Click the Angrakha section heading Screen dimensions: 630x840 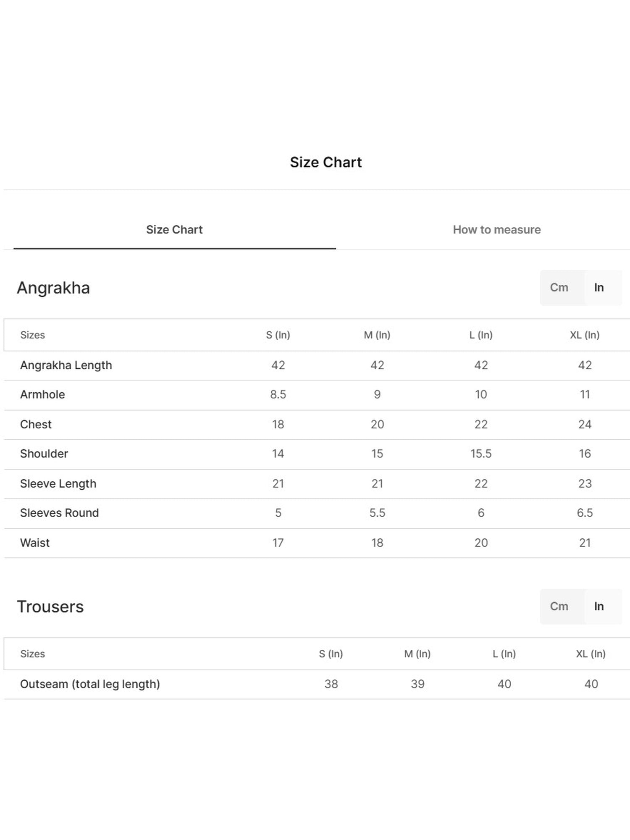click(53, 288)
